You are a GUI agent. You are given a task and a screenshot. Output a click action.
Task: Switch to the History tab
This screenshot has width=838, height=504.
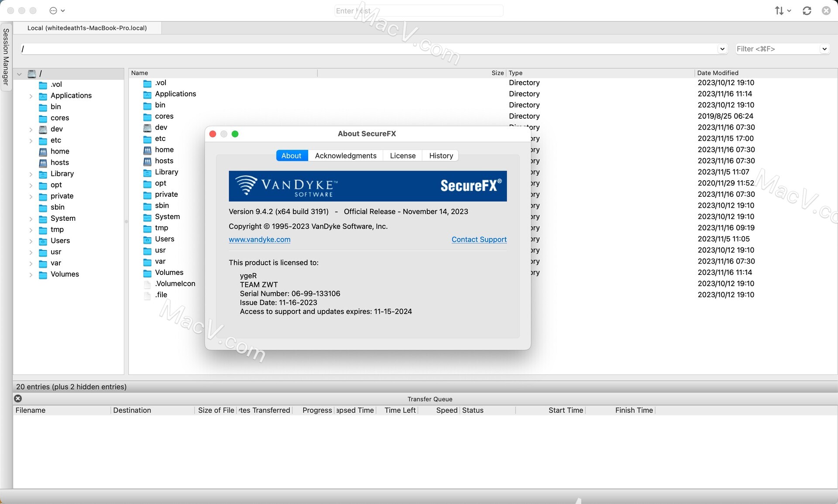(x=441, y=156)
